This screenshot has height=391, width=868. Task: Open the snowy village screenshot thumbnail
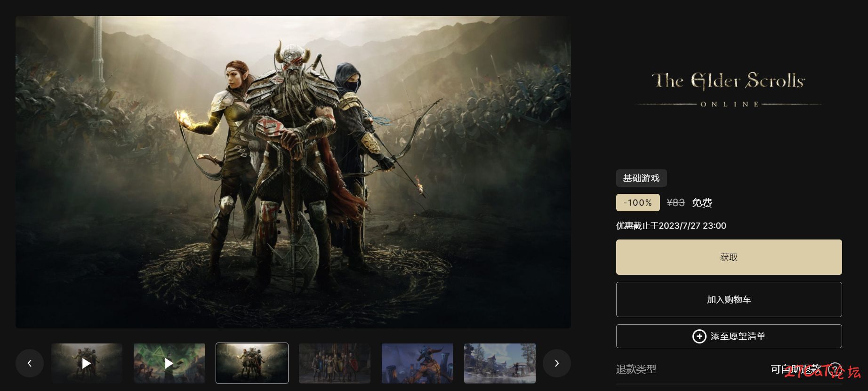[500, 363]
